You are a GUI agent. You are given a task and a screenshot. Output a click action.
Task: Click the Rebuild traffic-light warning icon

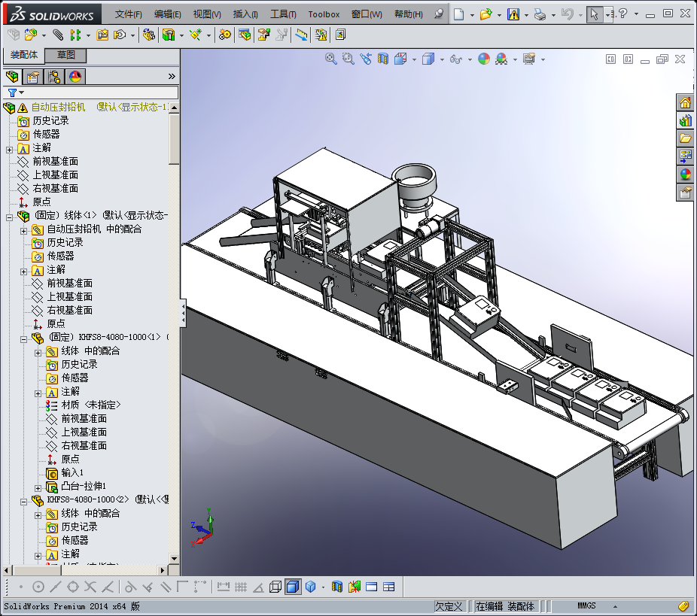513,14
